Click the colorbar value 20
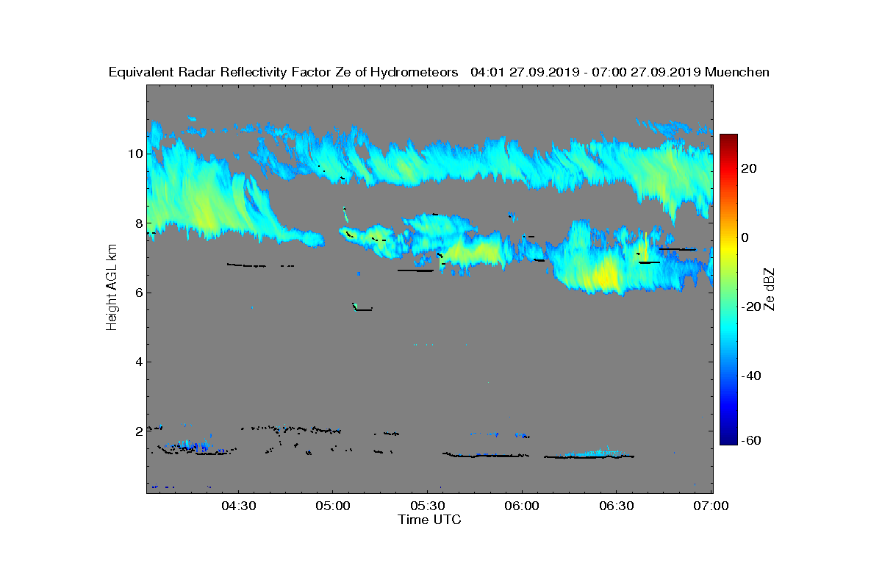This screenshot has height=588, width=882. (750, 168)
